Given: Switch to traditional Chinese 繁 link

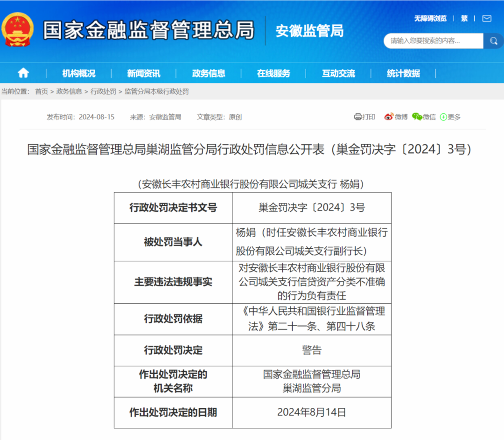Looking at the screenshot, I should pos(464,18).
